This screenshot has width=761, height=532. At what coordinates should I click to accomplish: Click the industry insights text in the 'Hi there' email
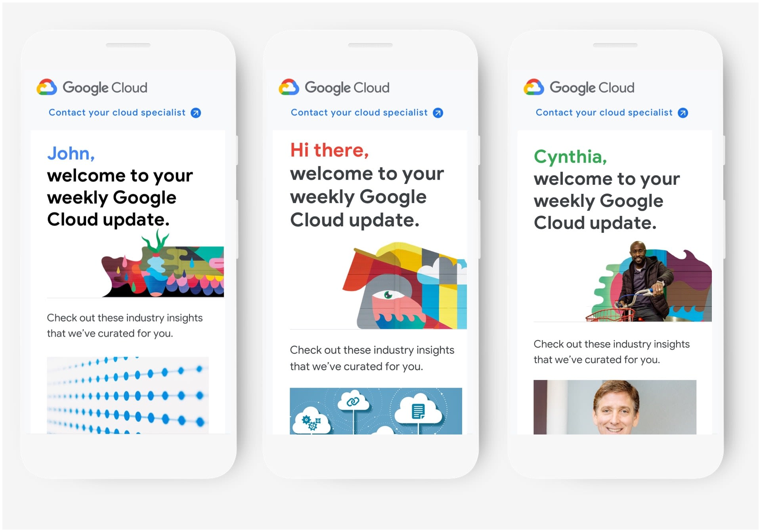(x=372, y=358)
